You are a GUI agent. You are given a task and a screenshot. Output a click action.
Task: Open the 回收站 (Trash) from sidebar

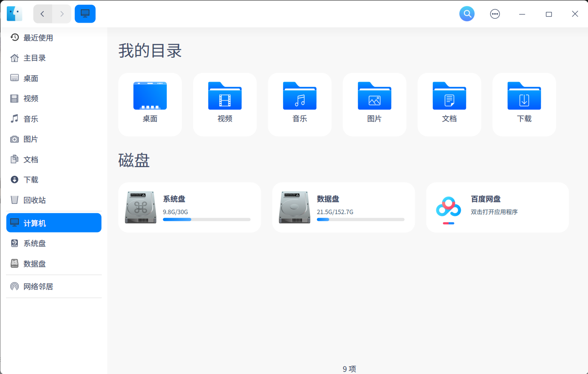click(35, 200)
